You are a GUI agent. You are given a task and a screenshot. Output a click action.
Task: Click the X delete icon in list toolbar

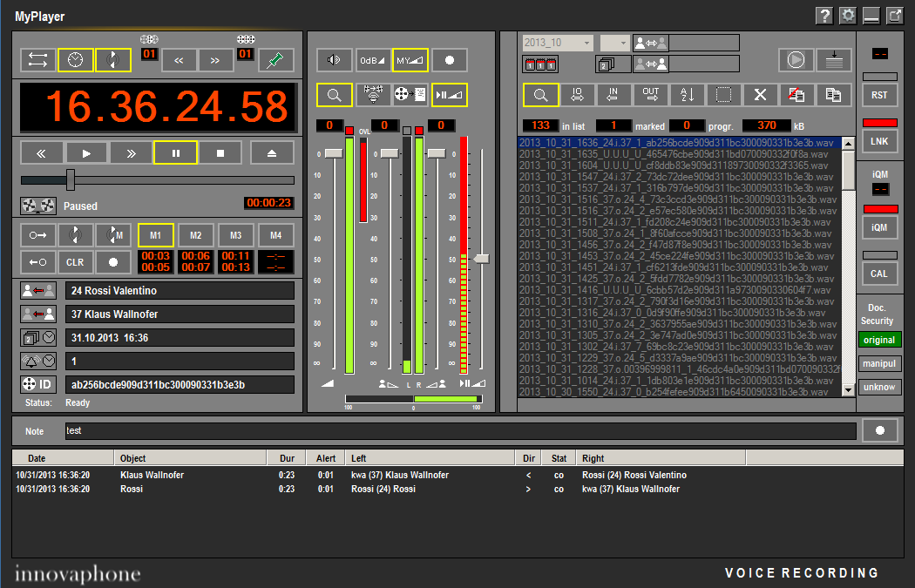click(x=760, y=95)
